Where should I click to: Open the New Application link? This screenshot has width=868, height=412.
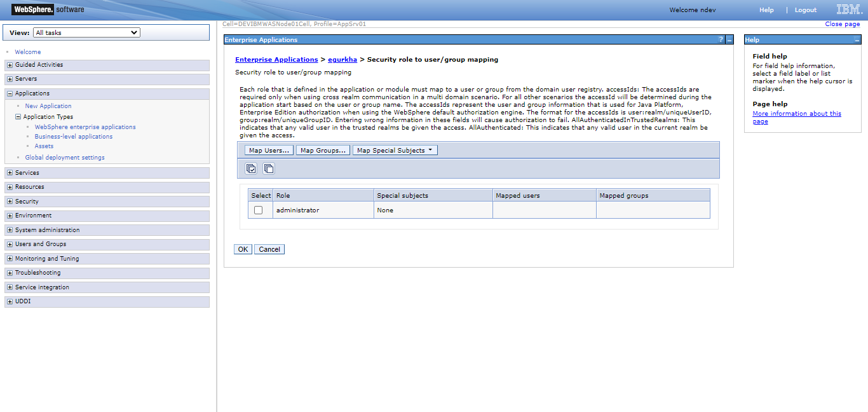click(x=48, y=106)
